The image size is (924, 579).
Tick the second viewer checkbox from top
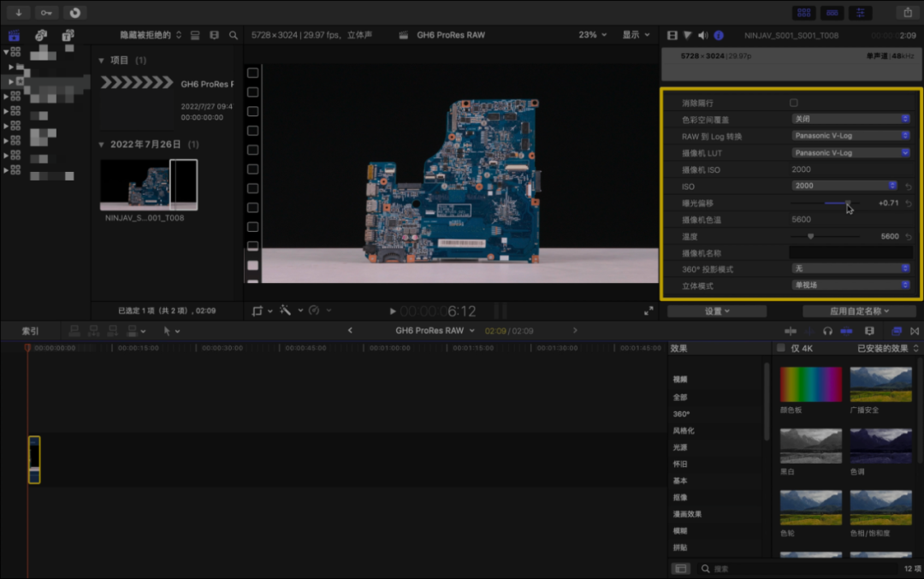pyautogui.click(x=252, y=92)
